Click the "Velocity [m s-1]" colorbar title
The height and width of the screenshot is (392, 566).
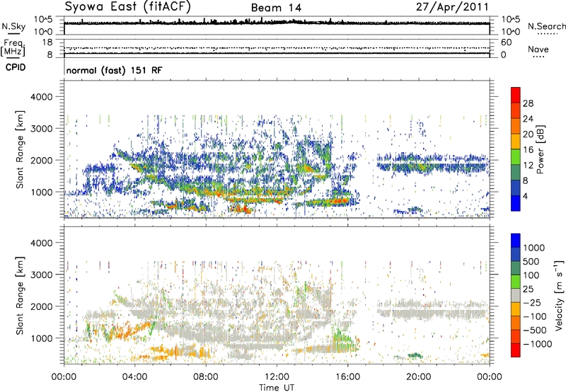pos(558,295)
